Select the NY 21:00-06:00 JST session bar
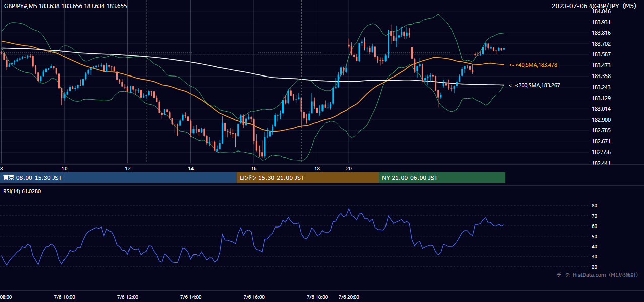644x302 pixels. coord(442,178)
